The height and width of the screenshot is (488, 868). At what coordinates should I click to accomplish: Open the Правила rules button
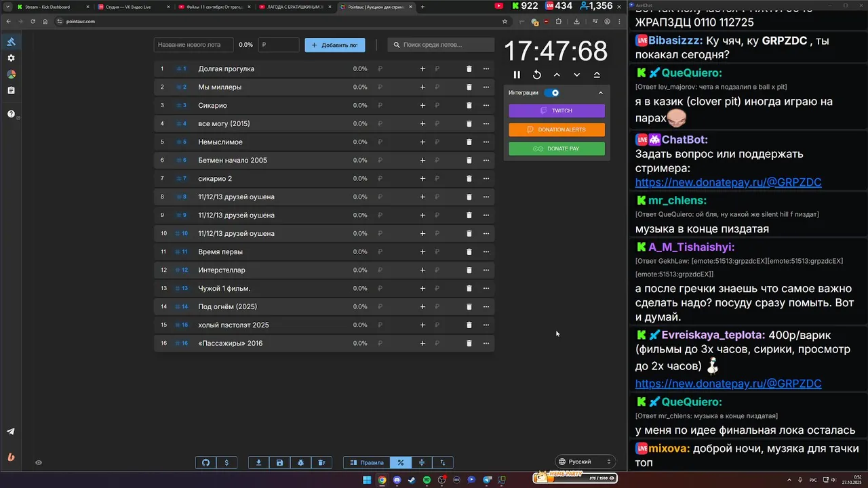point(366,462)
